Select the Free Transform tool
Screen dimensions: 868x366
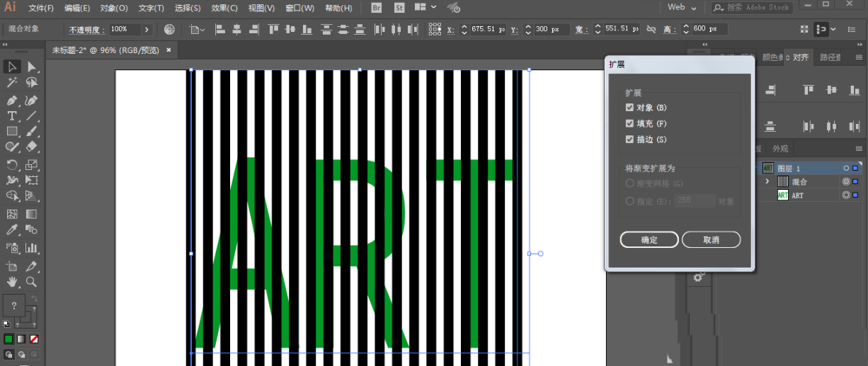tap(31, 180)
